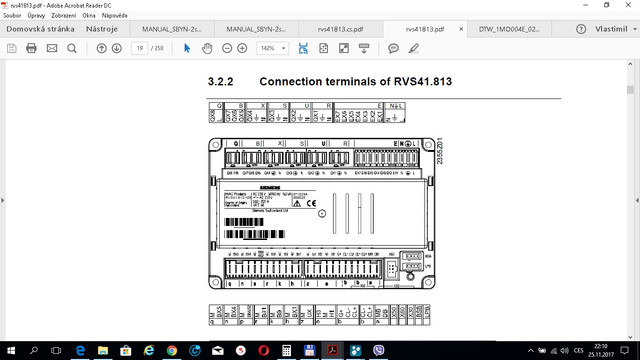Open the Úpravy menu
The width and height of the screenshot is (640, 360).
click(x=36, y=16)
